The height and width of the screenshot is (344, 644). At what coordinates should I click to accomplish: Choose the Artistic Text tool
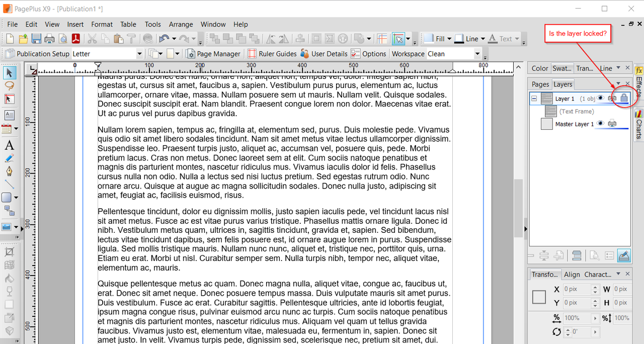pos(9,146)
